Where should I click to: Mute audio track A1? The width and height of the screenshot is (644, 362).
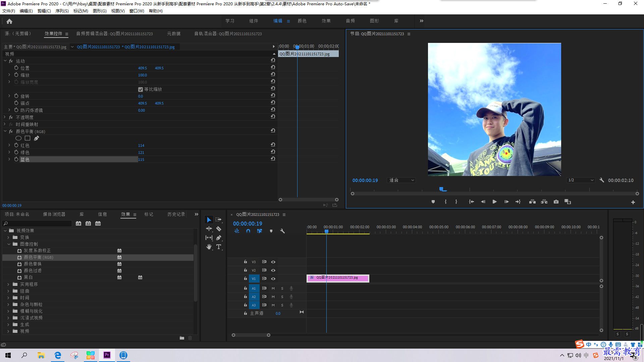tap(273, 288)
